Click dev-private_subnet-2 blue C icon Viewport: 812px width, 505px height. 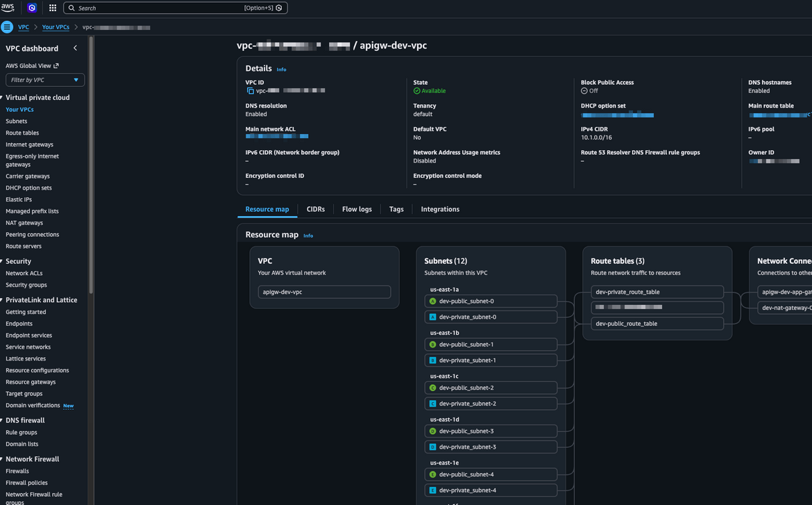click(x=433, y=404)
